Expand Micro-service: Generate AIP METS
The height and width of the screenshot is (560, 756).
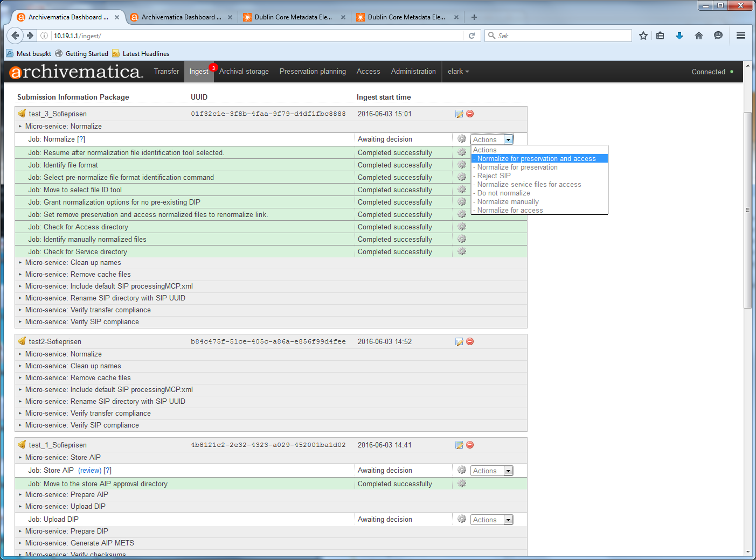tap(80, 543)
